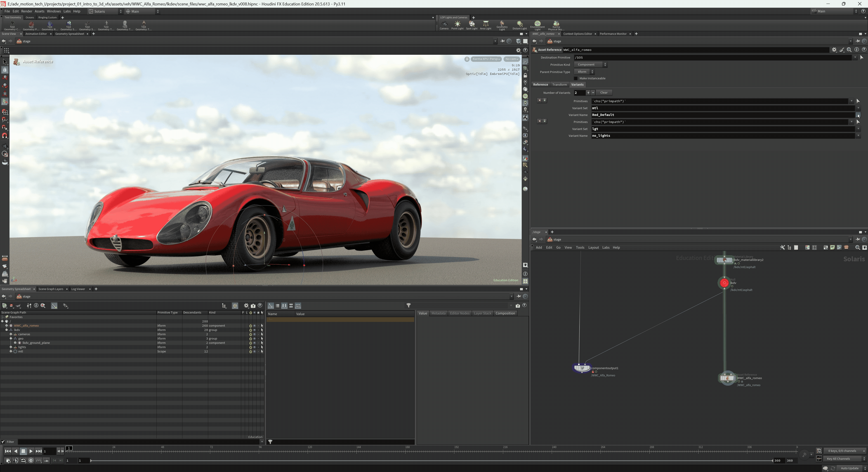
Task: Click the Point Light shelf tool
Action: 457,25
